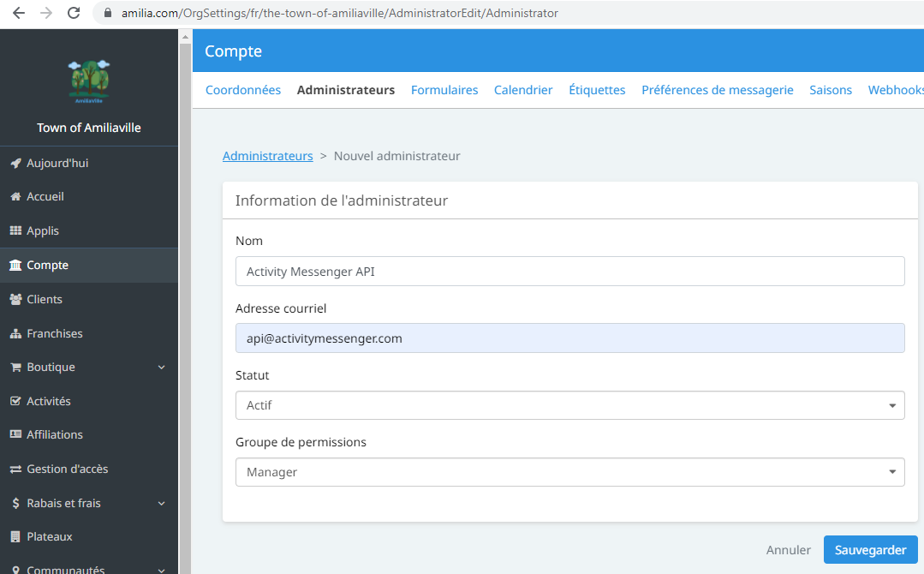Click the Nom input field
The image size is (924, 574).
[569, 271]
